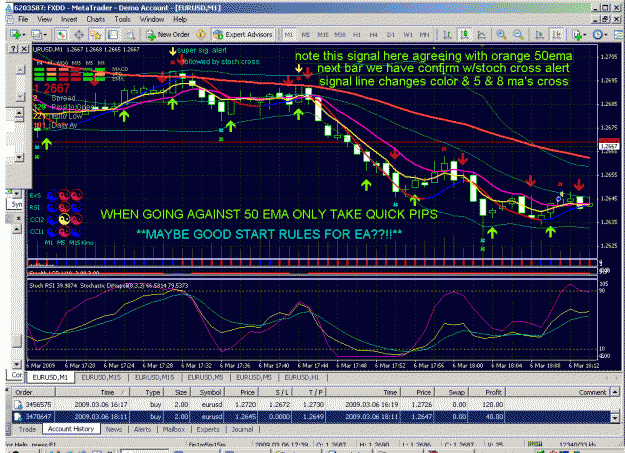Sort history by Order column header

(33, 392)
